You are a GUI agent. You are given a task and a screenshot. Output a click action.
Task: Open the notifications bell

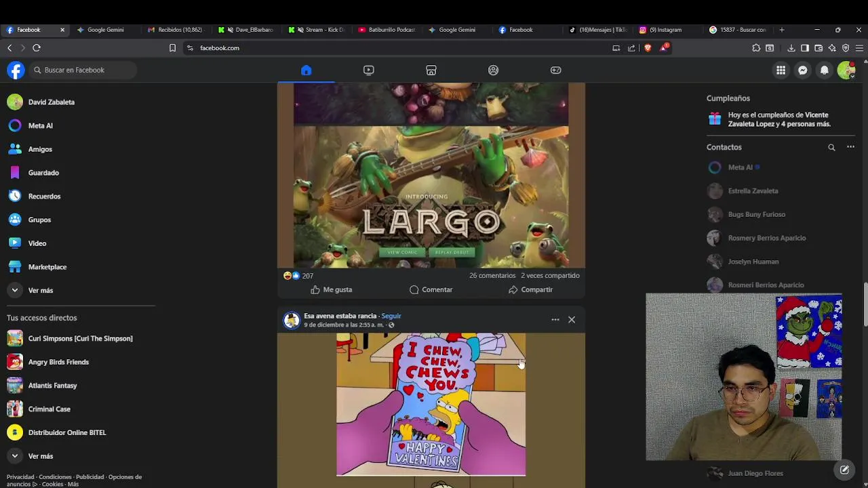(824, 70)
